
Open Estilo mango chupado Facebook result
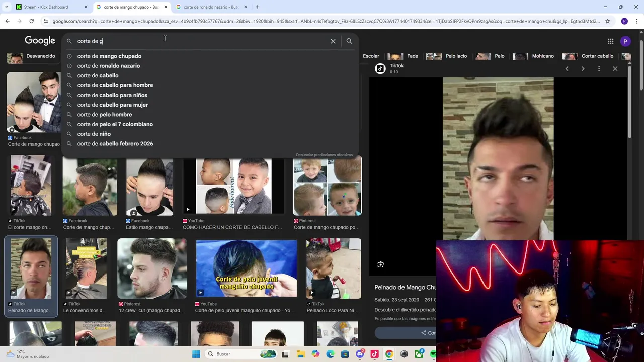pyautogui.click(x=149, y=186)
